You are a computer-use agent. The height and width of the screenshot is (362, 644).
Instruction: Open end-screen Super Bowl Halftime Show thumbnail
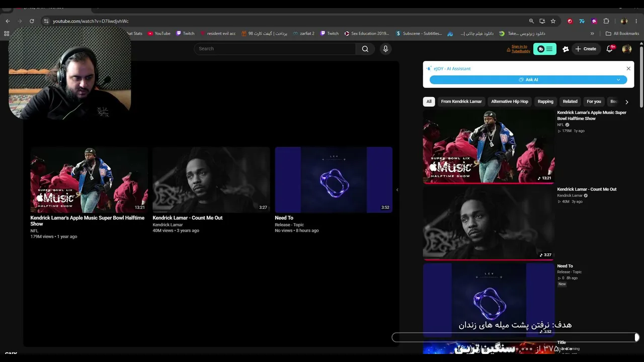pyautogui.click(x=89, y=180)
